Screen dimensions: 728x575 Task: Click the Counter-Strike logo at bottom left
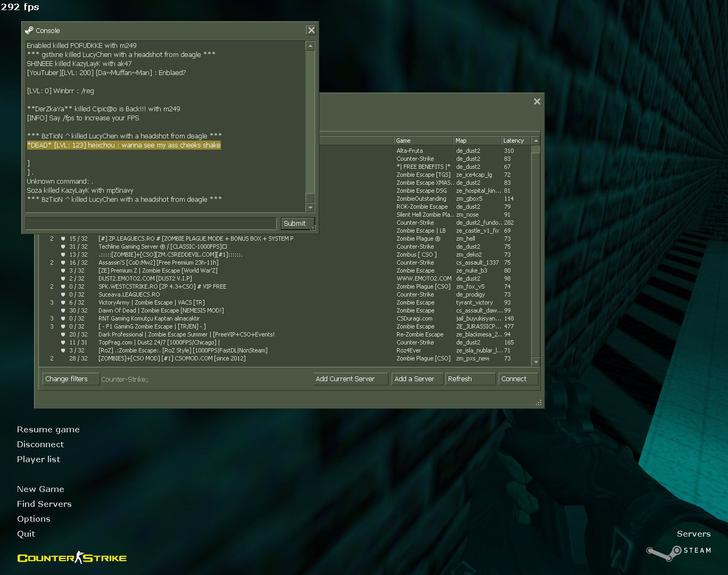click(x=72, y=557)
